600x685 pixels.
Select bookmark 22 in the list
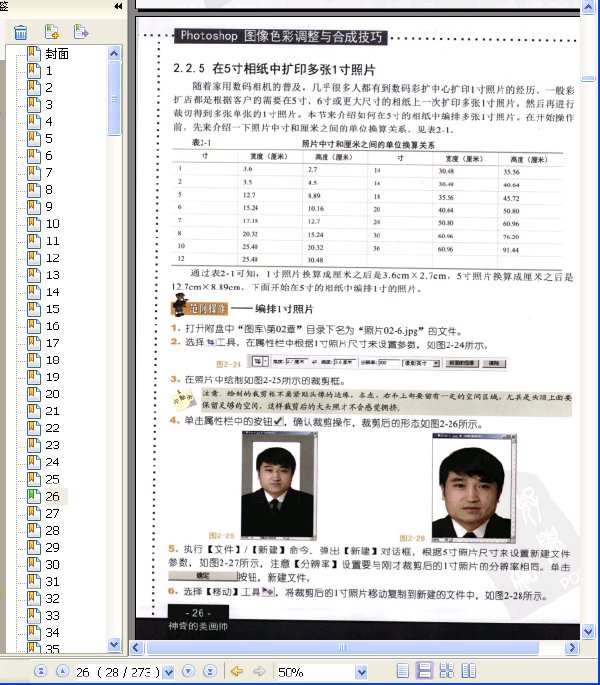52,428
